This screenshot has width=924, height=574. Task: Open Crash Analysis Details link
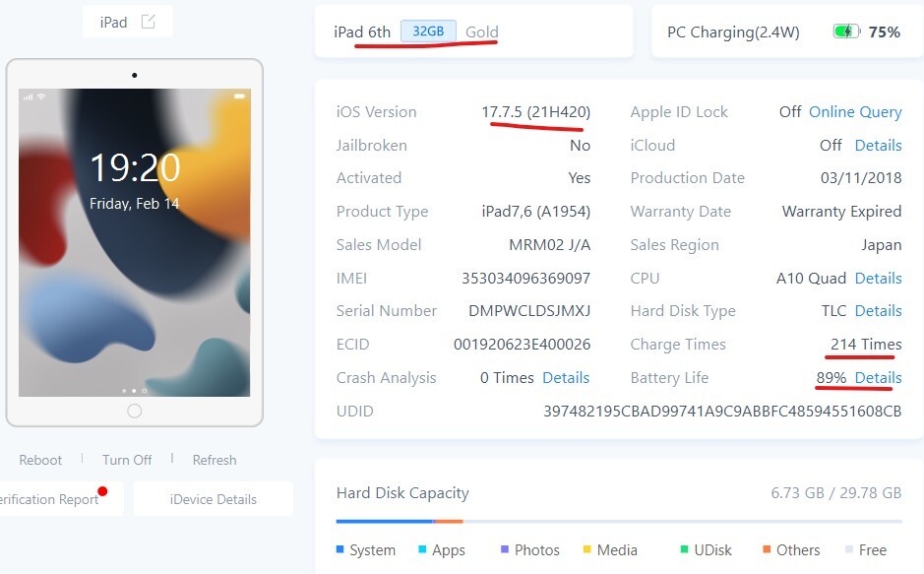coord(566,377)
